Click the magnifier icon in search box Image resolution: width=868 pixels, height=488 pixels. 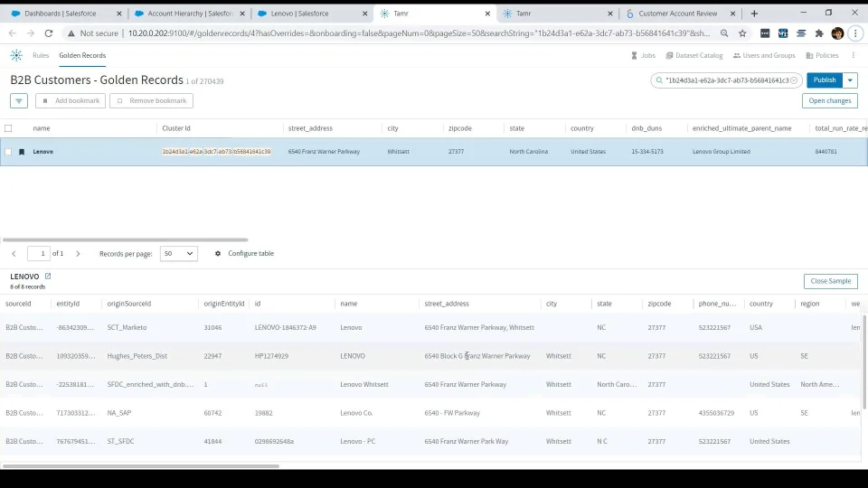(659, 80)
